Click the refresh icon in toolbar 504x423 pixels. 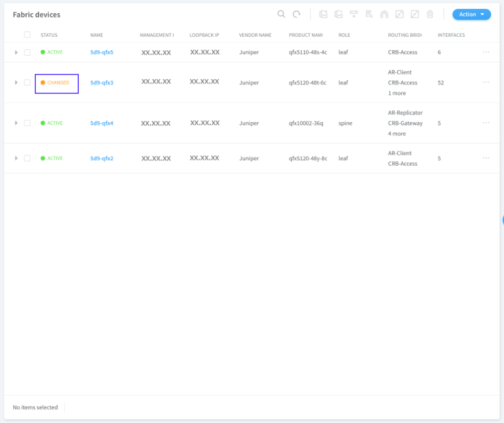tap(297, 14)
